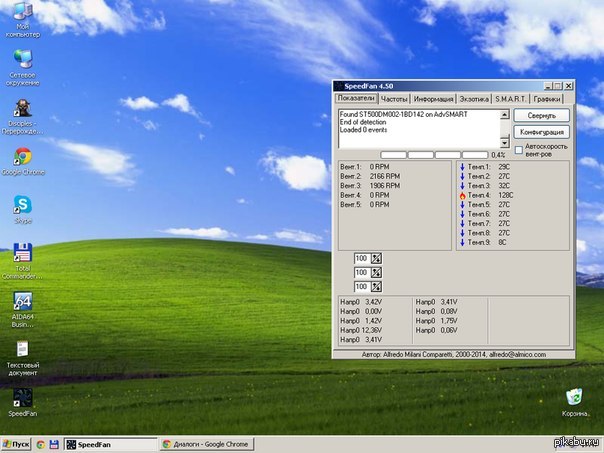Click the SpeedFan title bar icon

coord(339,86)
